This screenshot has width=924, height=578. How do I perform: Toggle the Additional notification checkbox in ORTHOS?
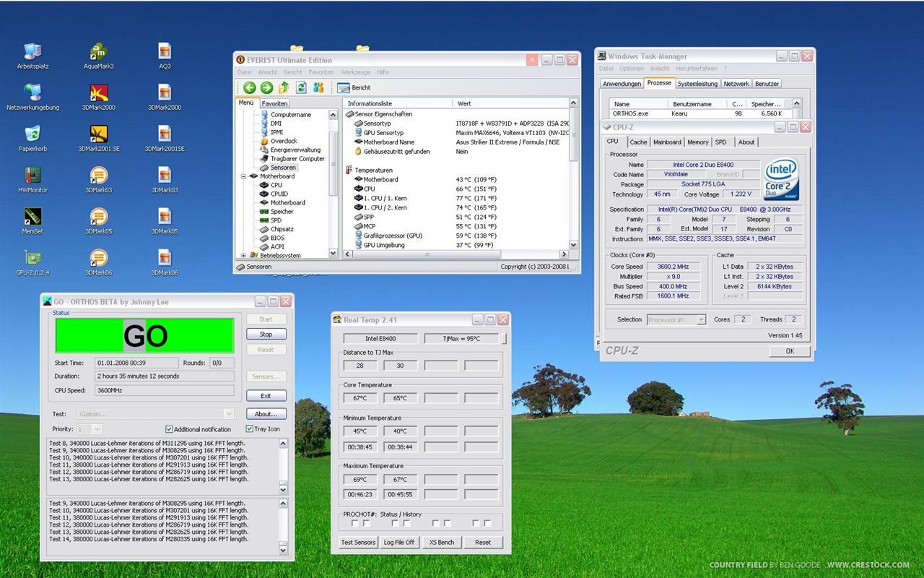[x=170, y=429]
